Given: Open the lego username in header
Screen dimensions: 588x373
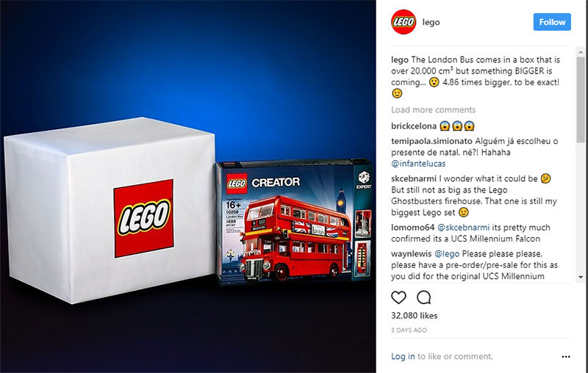Looking at the screenshot, I should [431, 22].
